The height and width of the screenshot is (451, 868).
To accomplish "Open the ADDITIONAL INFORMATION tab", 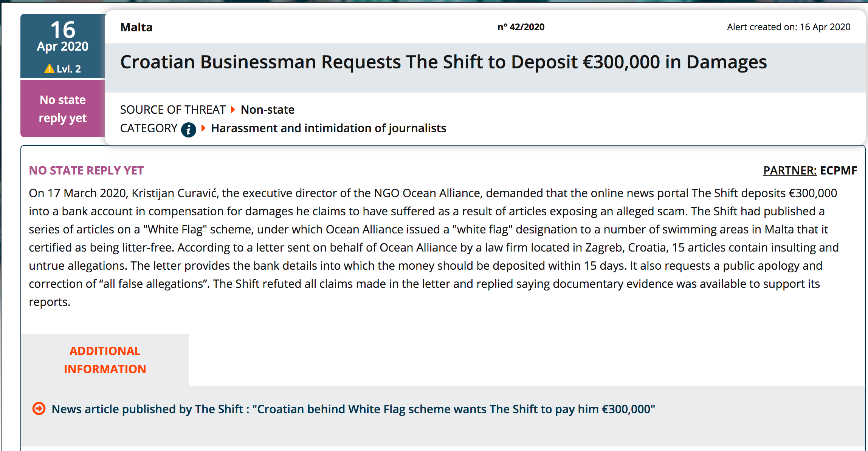I will [105, 360].
